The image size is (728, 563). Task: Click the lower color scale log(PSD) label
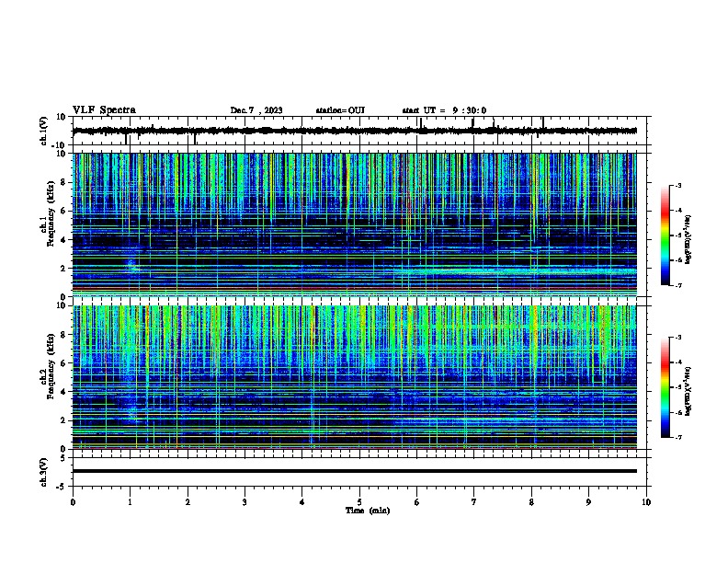coord(688,391)
